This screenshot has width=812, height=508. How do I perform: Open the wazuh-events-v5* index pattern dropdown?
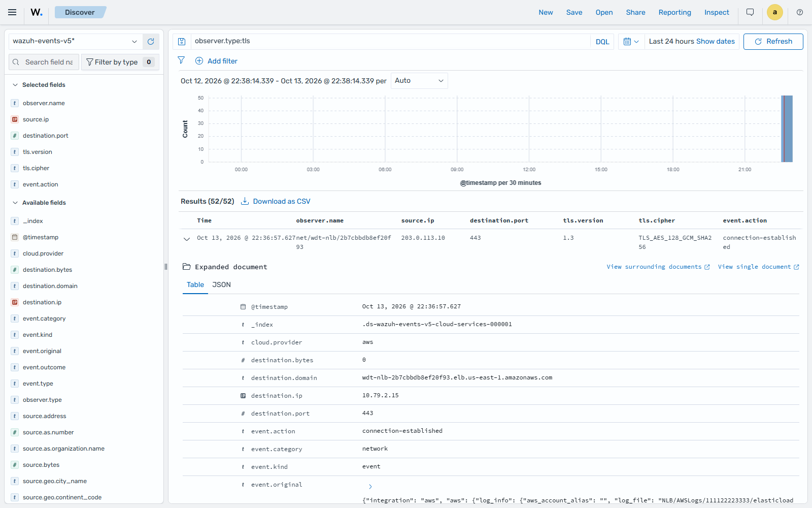[x=75, y=41]
